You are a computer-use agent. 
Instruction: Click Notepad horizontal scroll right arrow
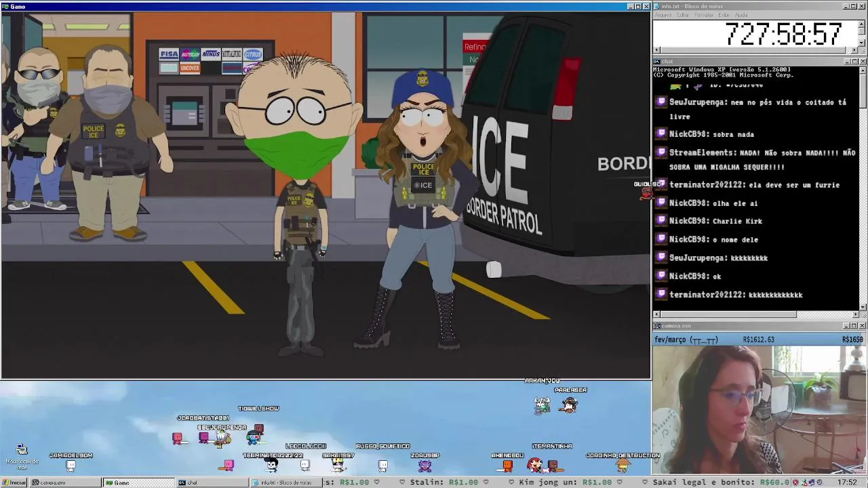coord(855,50)
